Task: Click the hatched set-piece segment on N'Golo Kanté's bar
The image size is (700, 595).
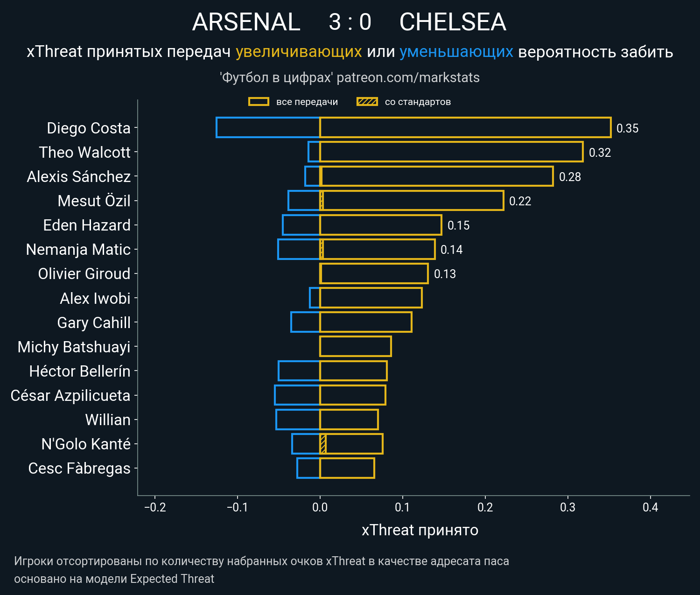Action: point(323,444)
